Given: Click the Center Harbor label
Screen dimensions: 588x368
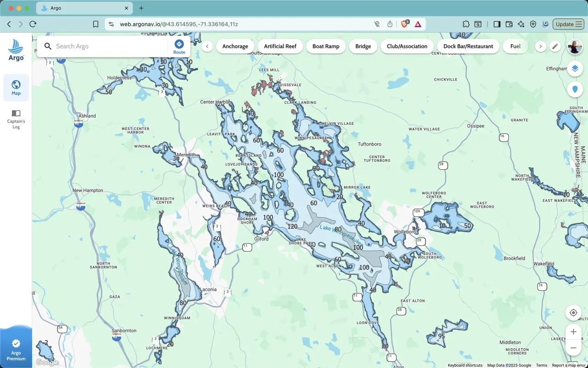Looking at the screenshot, I should [215, 102].
